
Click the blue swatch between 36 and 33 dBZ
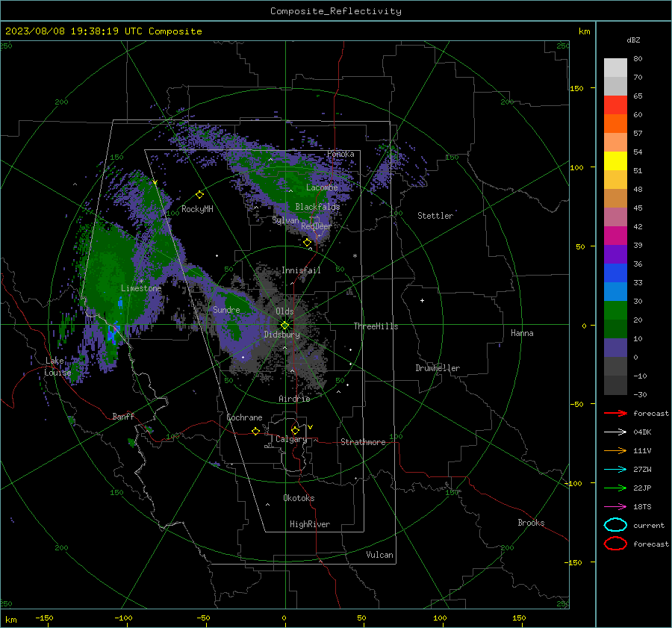(615, 273)
